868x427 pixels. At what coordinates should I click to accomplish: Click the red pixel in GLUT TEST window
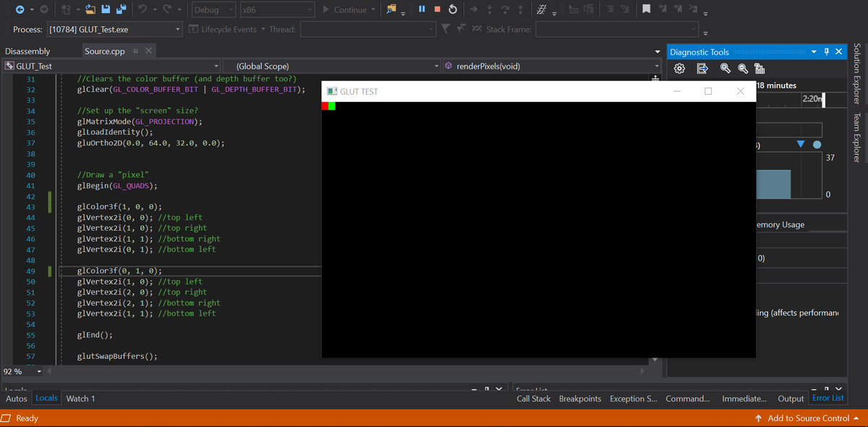click(x=325, y=106)
